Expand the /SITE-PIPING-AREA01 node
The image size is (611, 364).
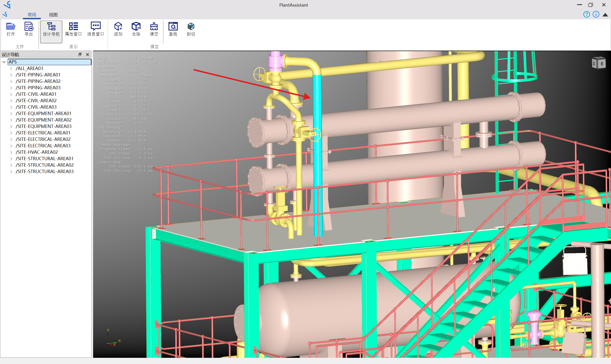point(11,75)
